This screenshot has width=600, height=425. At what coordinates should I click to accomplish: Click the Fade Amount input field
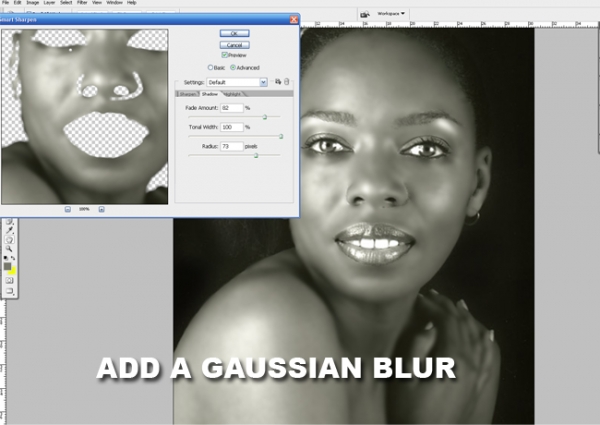click(232, 108)
